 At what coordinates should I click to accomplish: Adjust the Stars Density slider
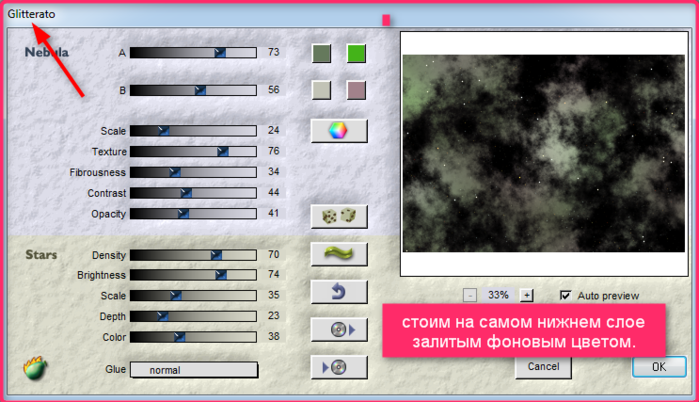pyautogui.click(x=193, y=255)
